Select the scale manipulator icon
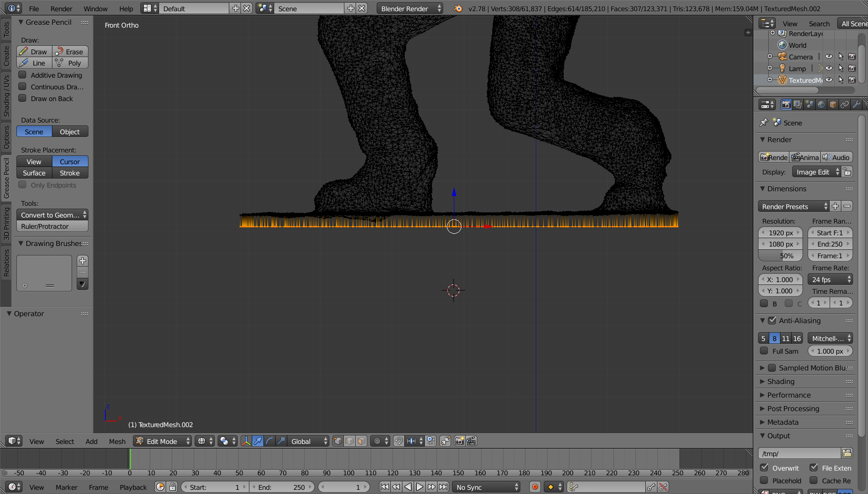 [x=281, y=441]
